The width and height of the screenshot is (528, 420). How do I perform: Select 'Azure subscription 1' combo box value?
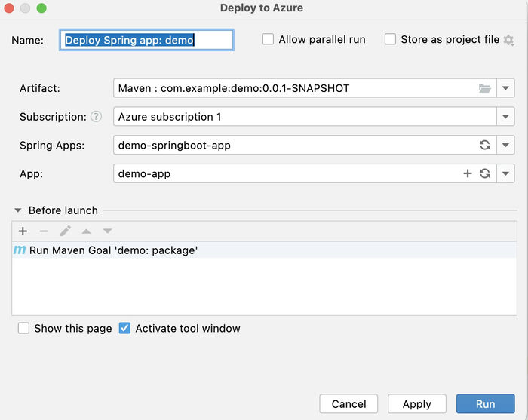(x=170, y=117)
